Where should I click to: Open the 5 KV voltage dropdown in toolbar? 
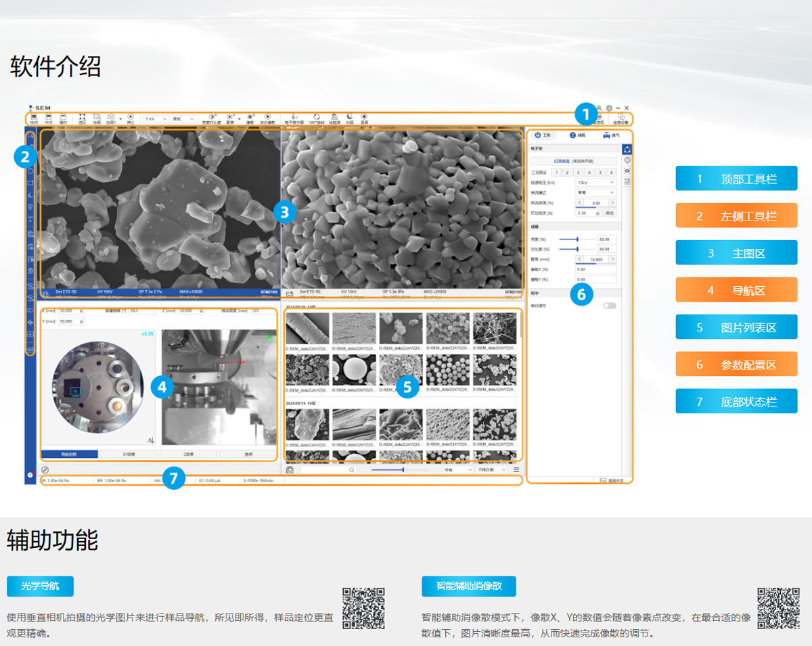pyautogui.click(x=156, y=118)
